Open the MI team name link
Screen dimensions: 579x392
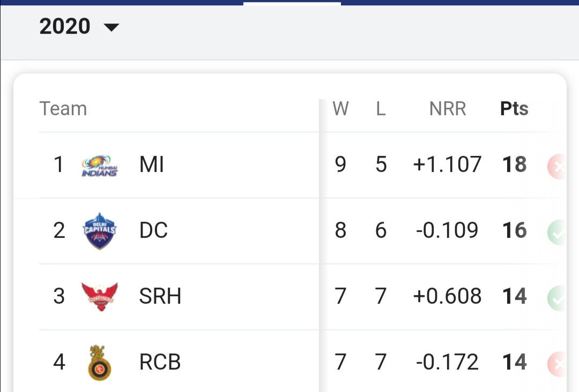152,165
